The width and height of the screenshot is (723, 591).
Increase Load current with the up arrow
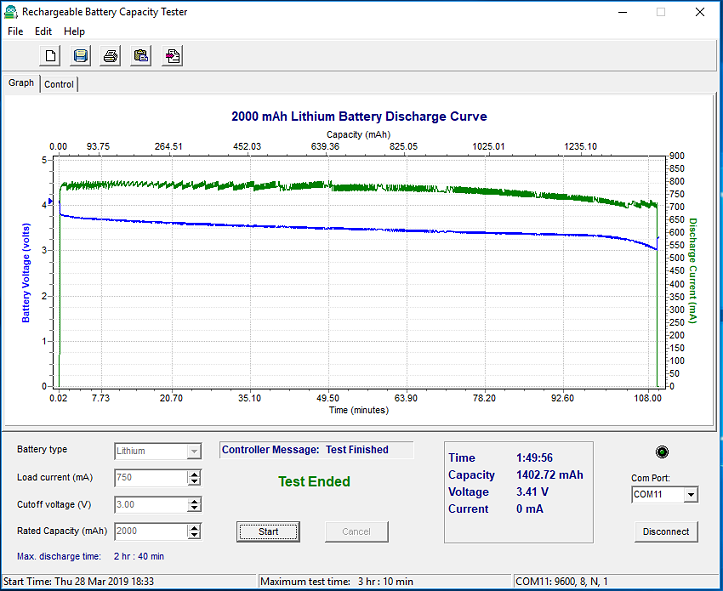click(x=194, y=474)
